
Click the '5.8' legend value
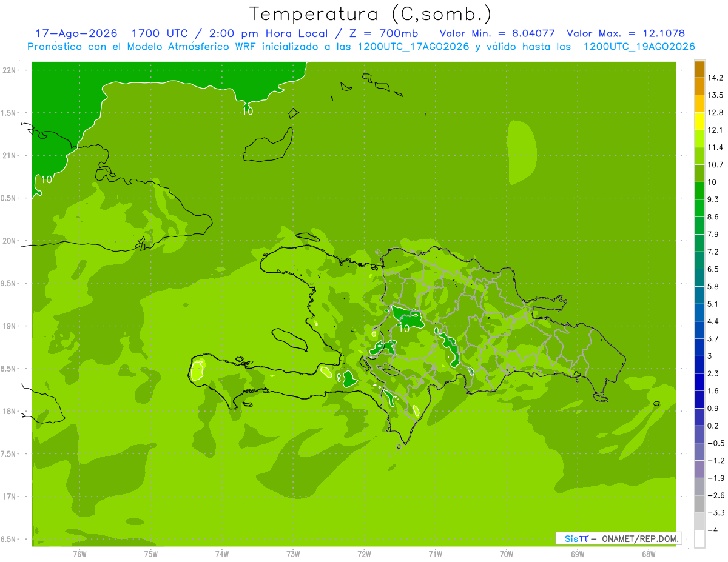pyautogui.click(x=713, y=287)
